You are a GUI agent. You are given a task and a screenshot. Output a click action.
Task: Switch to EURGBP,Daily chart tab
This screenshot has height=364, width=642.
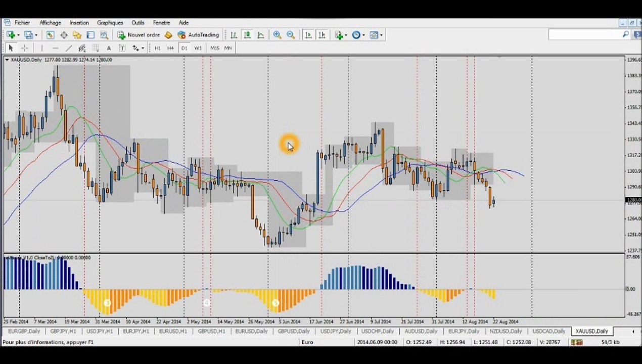pyautogui.click(x=24, y=332)
